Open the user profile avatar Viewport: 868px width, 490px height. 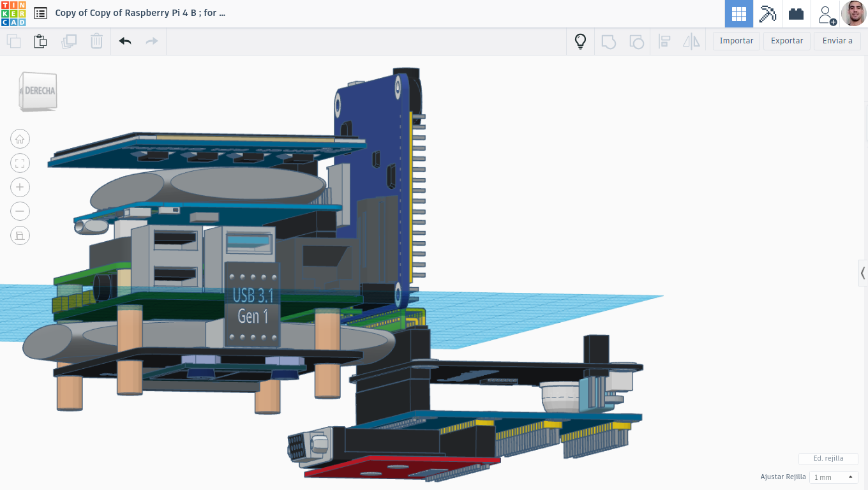point(853,13)
